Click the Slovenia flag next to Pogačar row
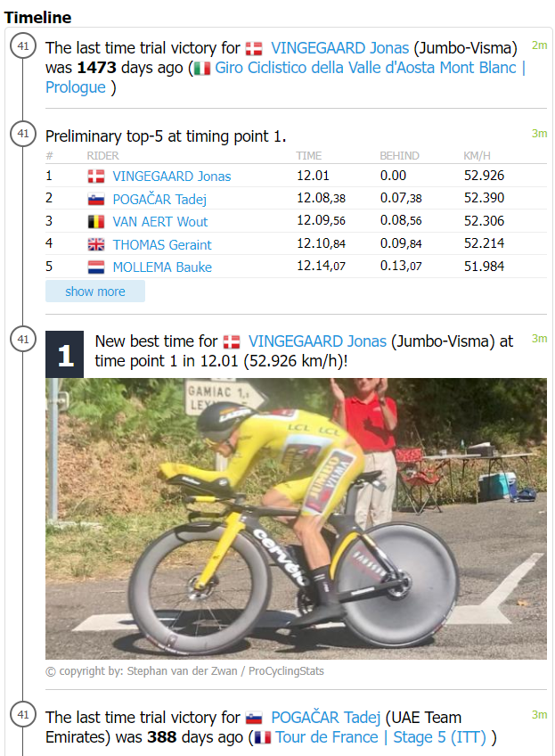Screen dimensions: 555x756 pyautogui.click(x=96, y=200)
